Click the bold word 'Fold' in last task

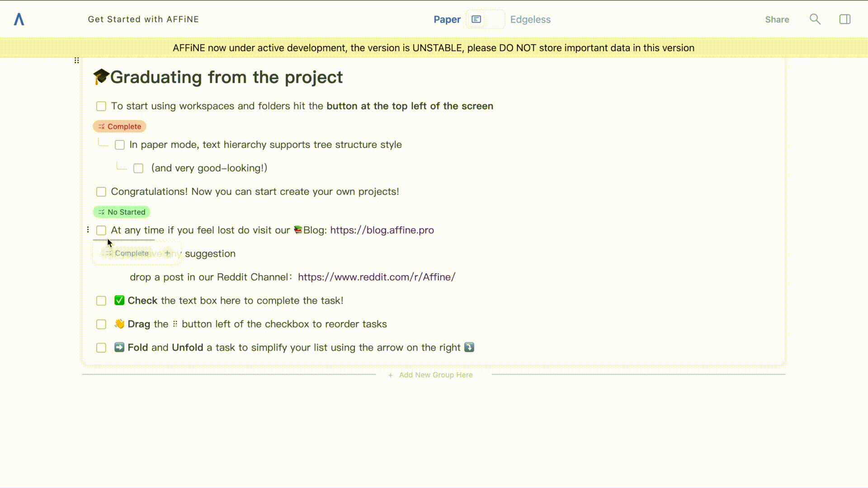tap(138, 347)
